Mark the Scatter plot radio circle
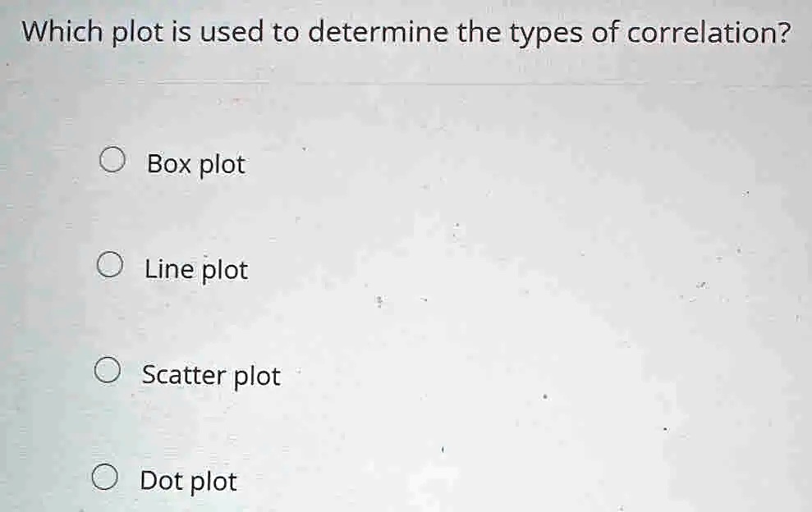The image size is (812, 512). click(108, 371)
